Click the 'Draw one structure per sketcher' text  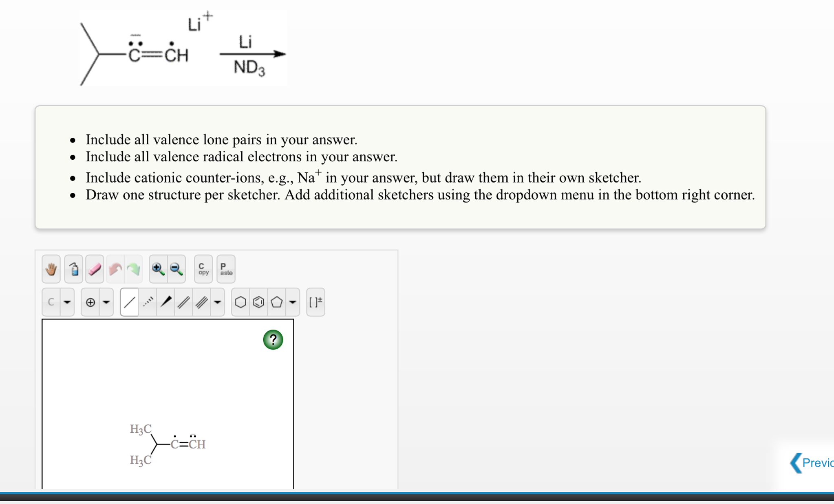(420, 195)
